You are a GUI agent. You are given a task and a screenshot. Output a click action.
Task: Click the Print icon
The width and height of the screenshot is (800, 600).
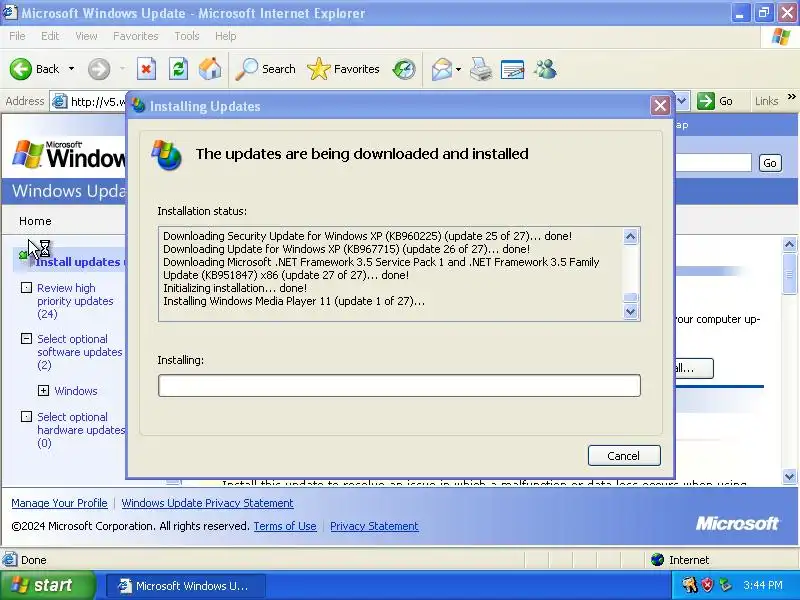tap(481, 69)
